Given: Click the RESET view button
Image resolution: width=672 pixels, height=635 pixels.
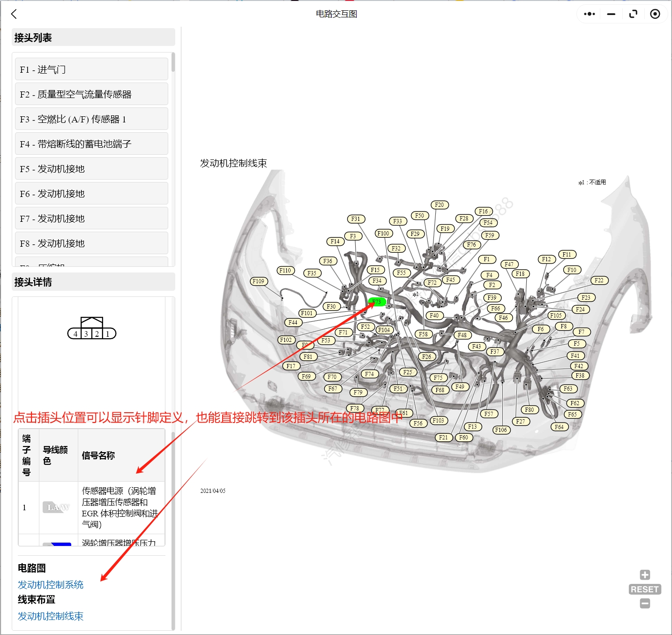Looking at the screenshot, I should pyautogui.click(x=644, y=589).
